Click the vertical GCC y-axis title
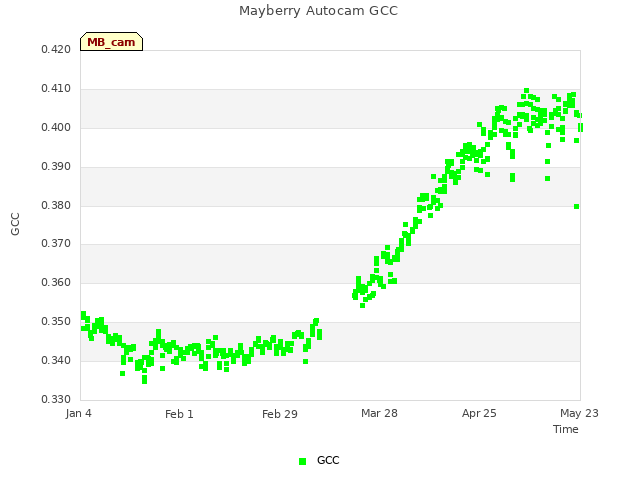Viewport: 640px width, 480px height. point(15,224)
